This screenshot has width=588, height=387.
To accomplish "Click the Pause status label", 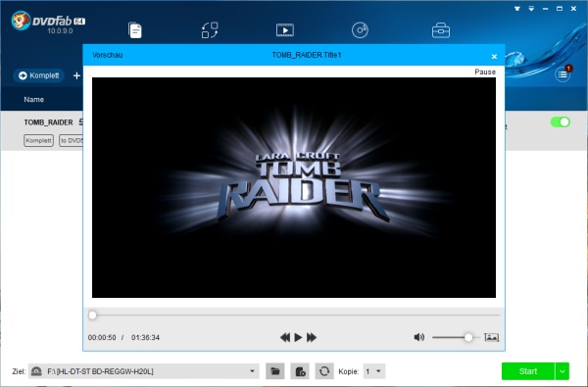I will (485, 72).
